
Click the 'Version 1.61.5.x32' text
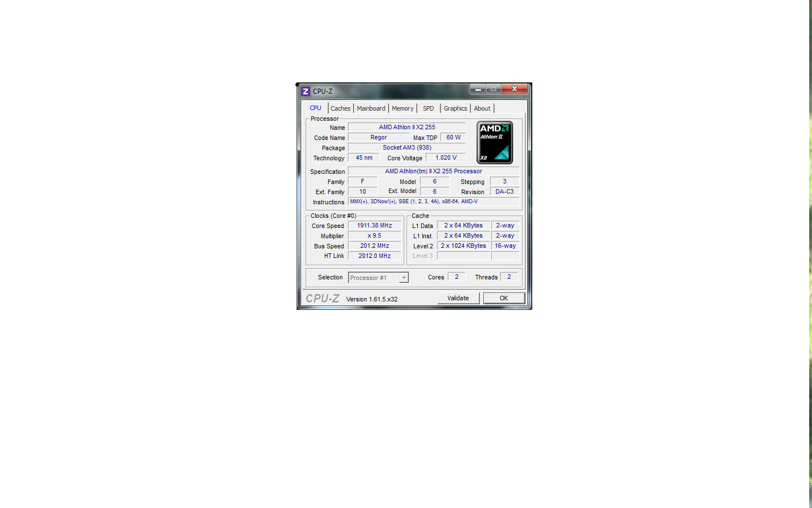pyautogui.click(x=372, y=299)
